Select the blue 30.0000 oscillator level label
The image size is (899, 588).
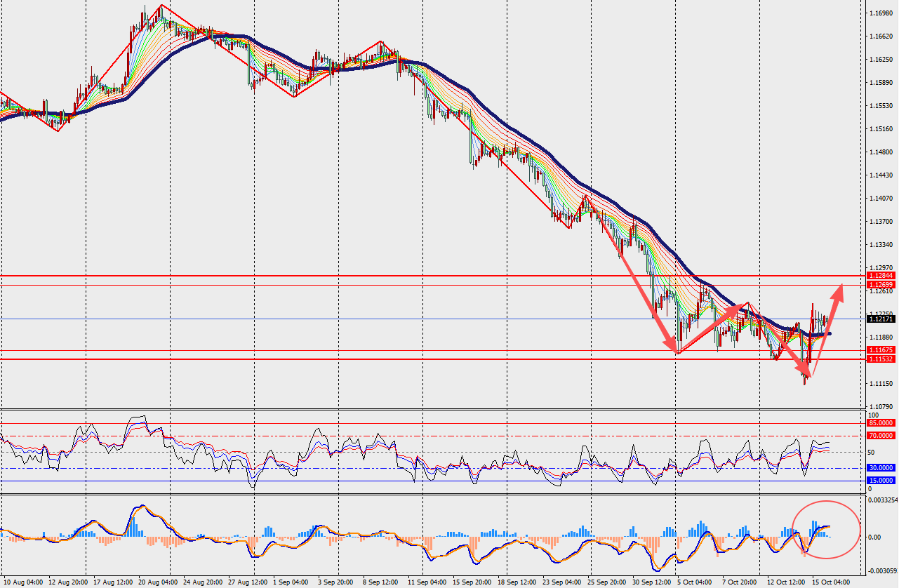coord(881,467)
